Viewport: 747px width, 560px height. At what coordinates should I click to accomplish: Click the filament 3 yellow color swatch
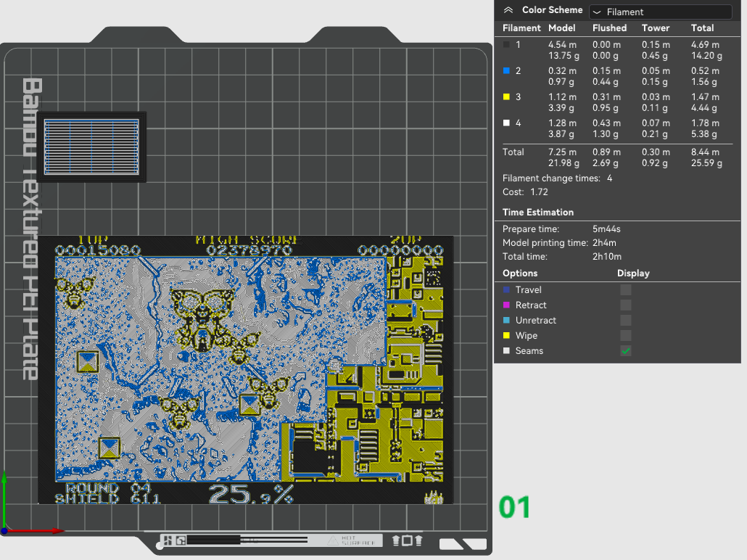pos(506,96)
